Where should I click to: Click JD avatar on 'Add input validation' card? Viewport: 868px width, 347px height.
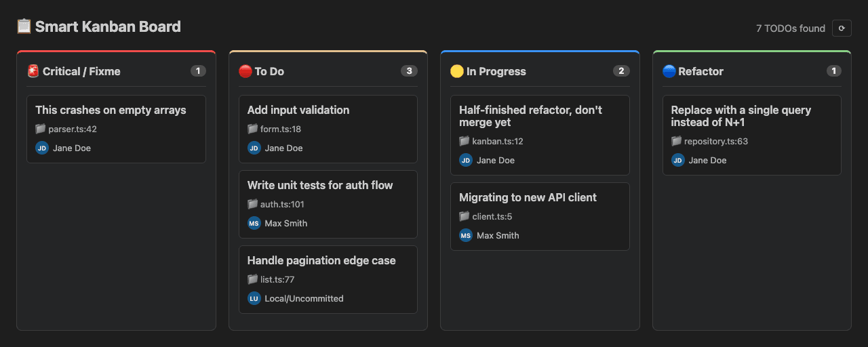[x=254, y=148]
